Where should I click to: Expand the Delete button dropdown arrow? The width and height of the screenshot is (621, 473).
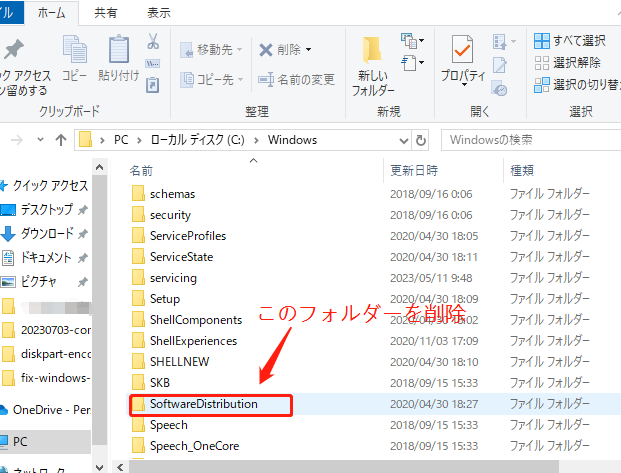(x=309, y=50)
